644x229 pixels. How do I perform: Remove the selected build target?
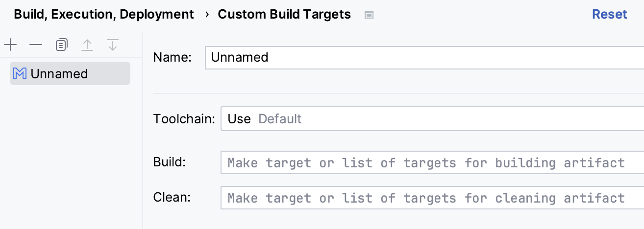36,46
